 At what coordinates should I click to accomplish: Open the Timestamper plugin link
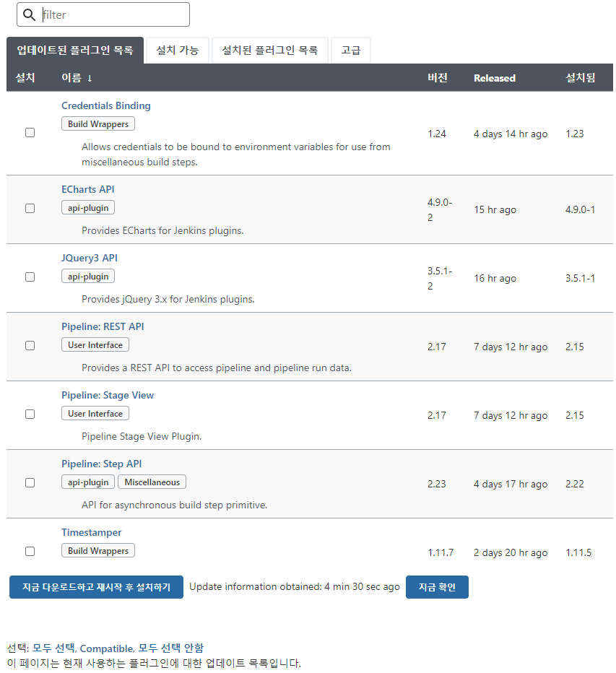tap(92, 533)
